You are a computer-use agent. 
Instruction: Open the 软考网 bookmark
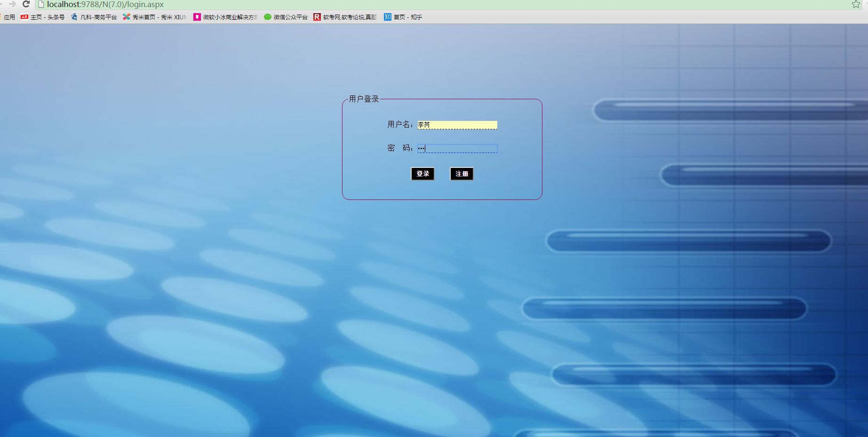point(345,17)
